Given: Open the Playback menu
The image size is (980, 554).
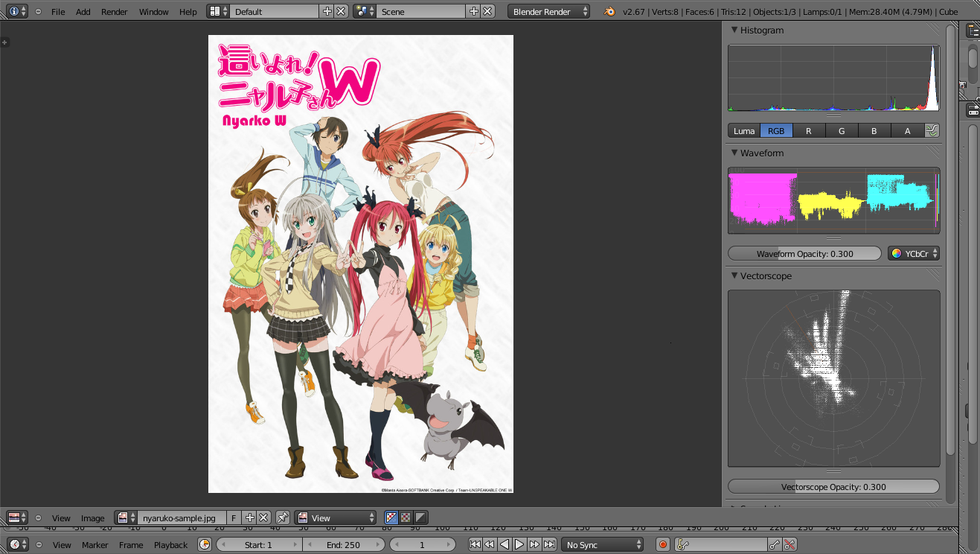Looking at the screenshot, I should coord(170,545).
